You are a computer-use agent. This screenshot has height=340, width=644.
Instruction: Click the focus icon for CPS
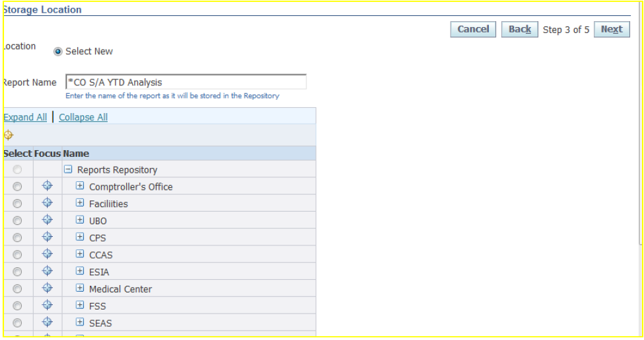click(48, 237)
